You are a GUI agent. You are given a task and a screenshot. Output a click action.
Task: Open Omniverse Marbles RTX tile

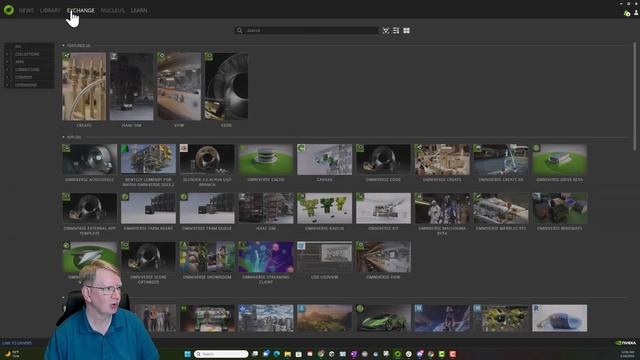click(x=501, y=208)
